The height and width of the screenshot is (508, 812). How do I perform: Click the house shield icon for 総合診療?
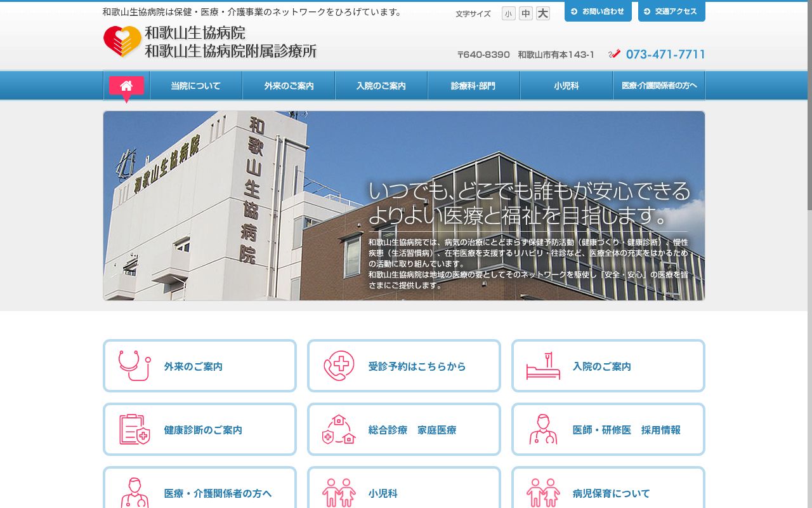click(339, 429)
